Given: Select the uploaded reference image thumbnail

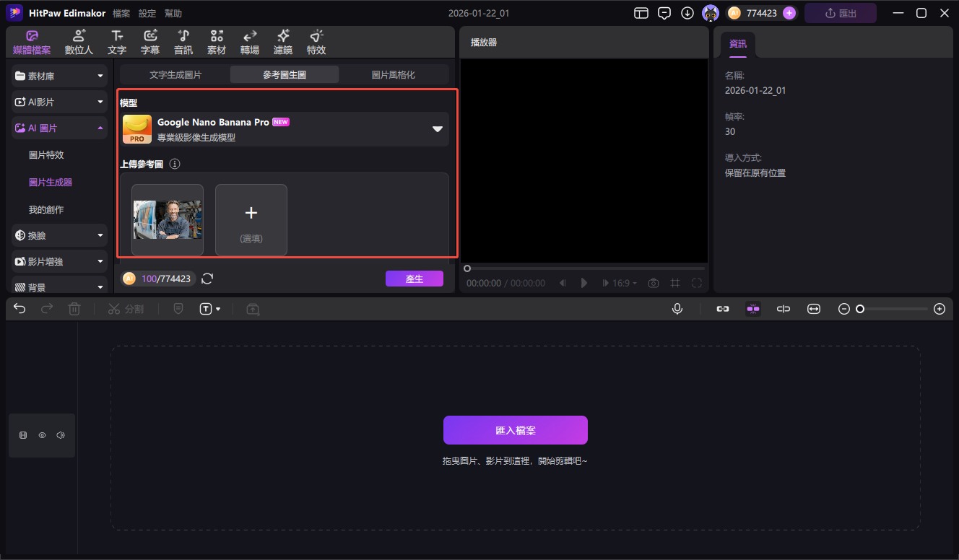Looking at the screenshot, I should [168, 220].
